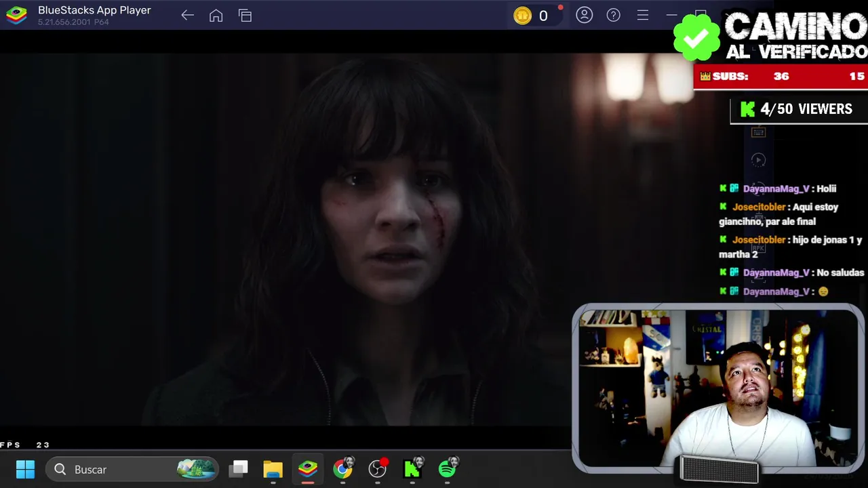Click the screenshot icon in BlueStacks sidebar
The height and width of the screenshot is (488, 868).
tap(758, 276)
